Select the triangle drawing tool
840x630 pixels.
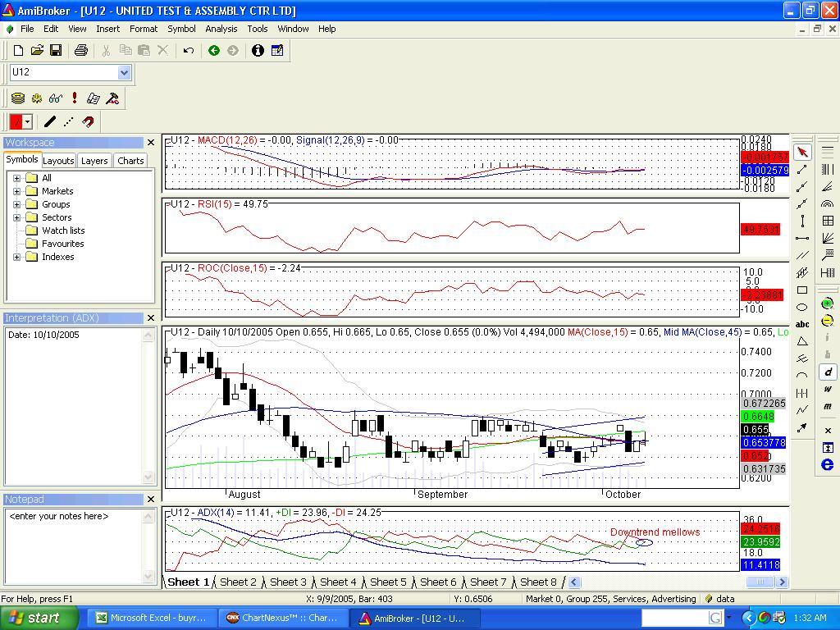pyautogui.click(x=802, y=341)
